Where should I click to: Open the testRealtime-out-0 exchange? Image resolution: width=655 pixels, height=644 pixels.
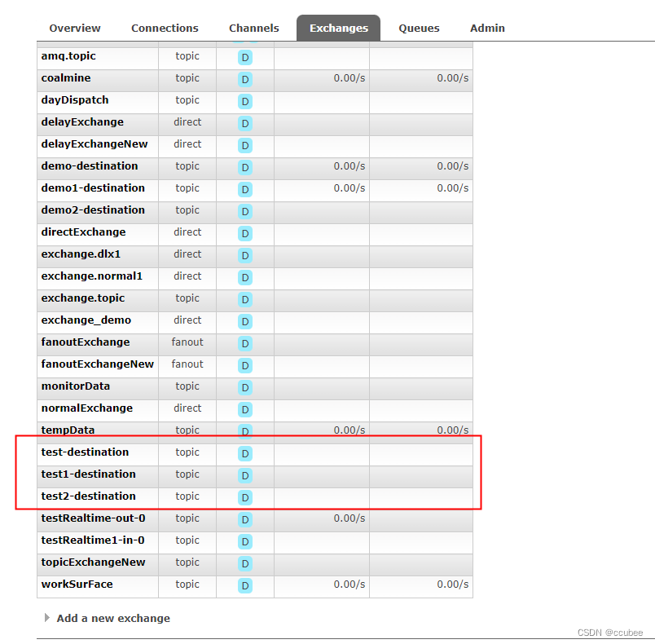point(93,518)
